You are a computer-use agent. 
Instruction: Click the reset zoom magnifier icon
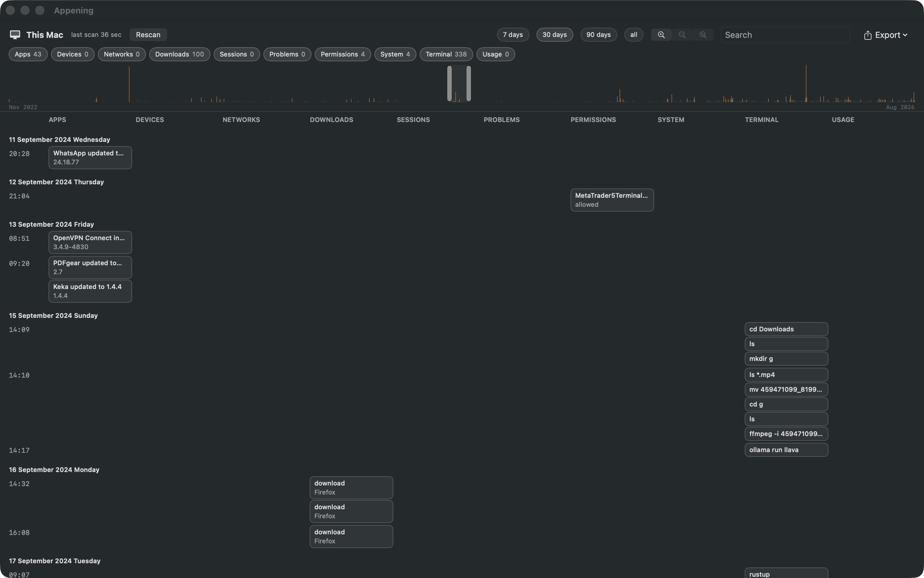pyautogui.click(x=703, y=35)
